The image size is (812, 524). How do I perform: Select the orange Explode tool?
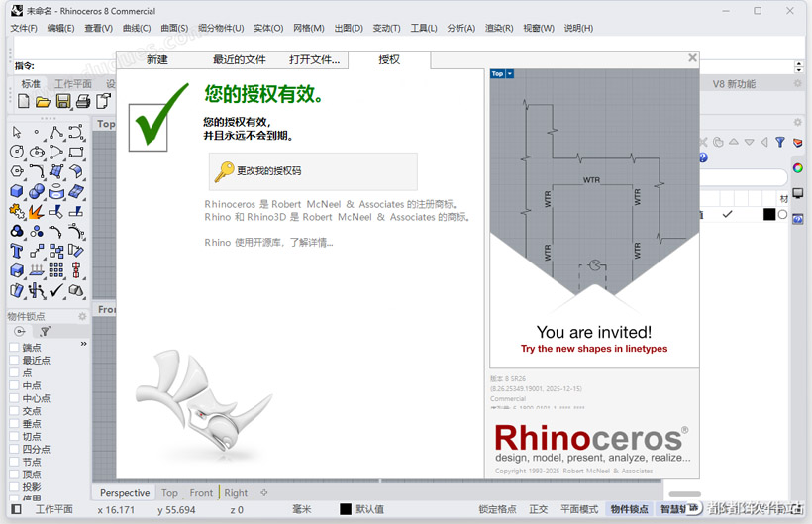[x=37, y=211]
